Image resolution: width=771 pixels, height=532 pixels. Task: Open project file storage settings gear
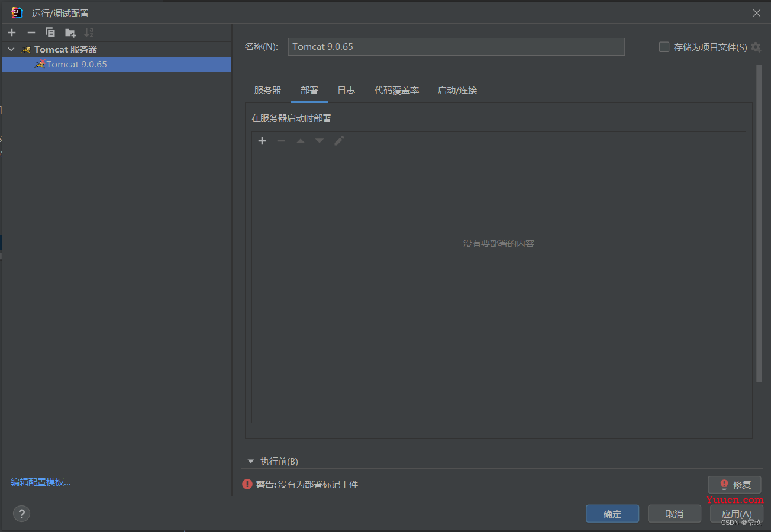point(756,47)
